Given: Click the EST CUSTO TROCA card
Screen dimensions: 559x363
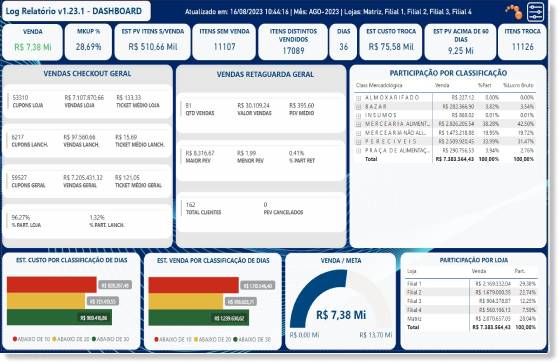Looking at the screenshot, I should (391, 42).
